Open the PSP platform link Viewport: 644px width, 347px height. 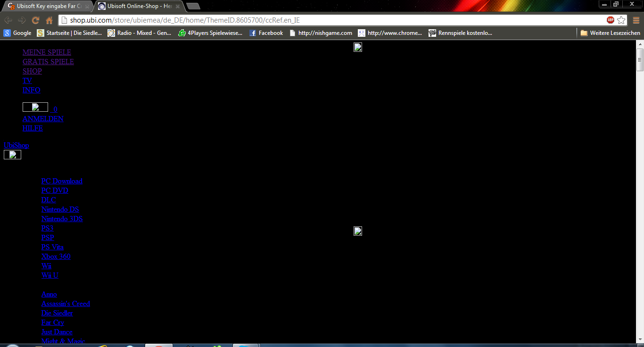(48, 238)
